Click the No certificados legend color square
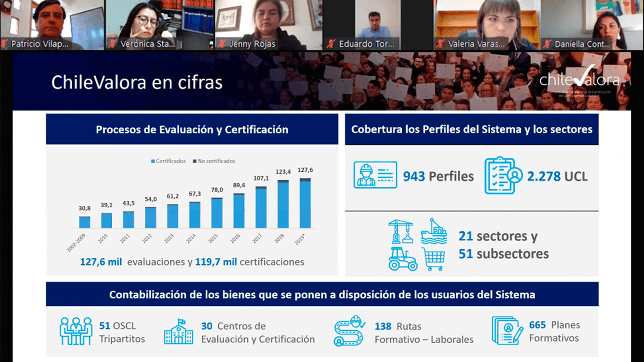This screenshot has height=362, width=644. click(x=195, y=161)
